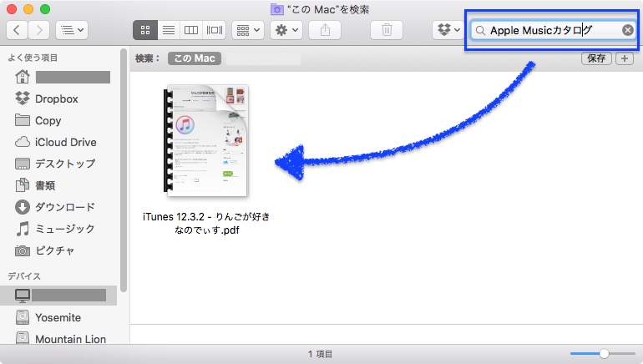Screen dimensions: 643x364
Task: Open the Copy folder in sidebar
Action: click(38, 120)
